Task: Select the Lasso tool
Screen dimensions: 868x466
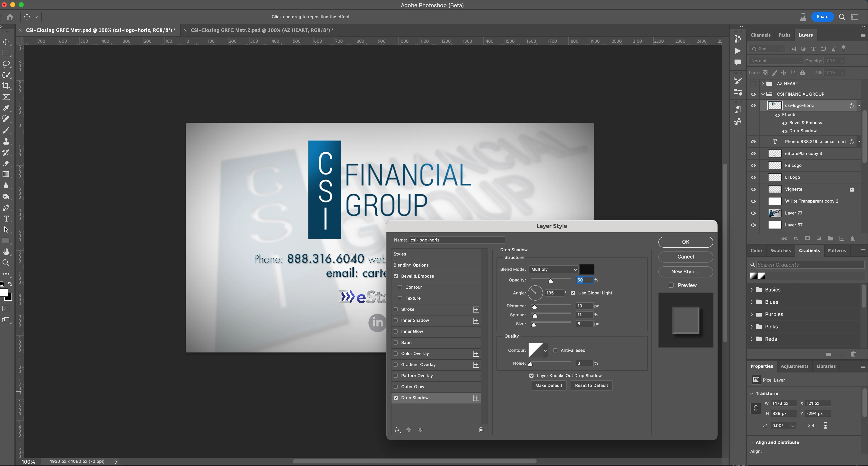Action: click(6, 64)
